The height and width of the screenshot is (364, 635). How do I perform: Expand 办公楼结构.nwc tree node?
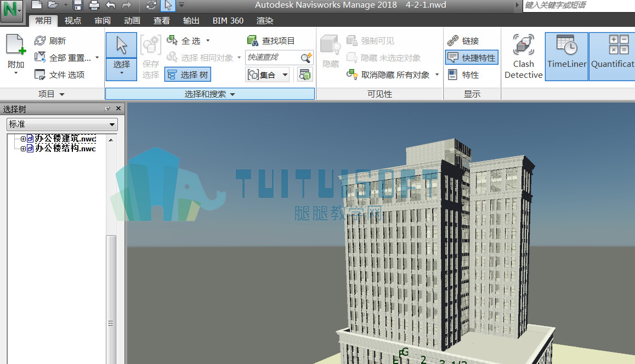pos(23,149)
